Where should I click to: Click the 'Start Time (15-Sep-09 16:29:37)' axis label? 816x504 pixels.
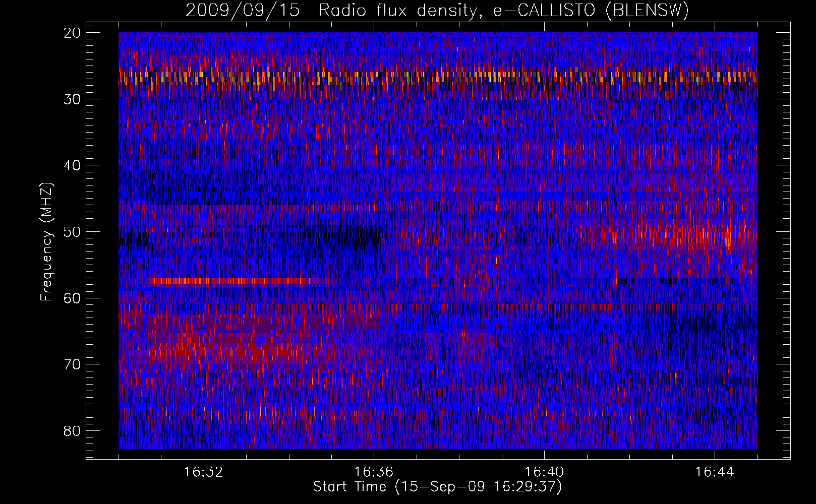[437, 487]
